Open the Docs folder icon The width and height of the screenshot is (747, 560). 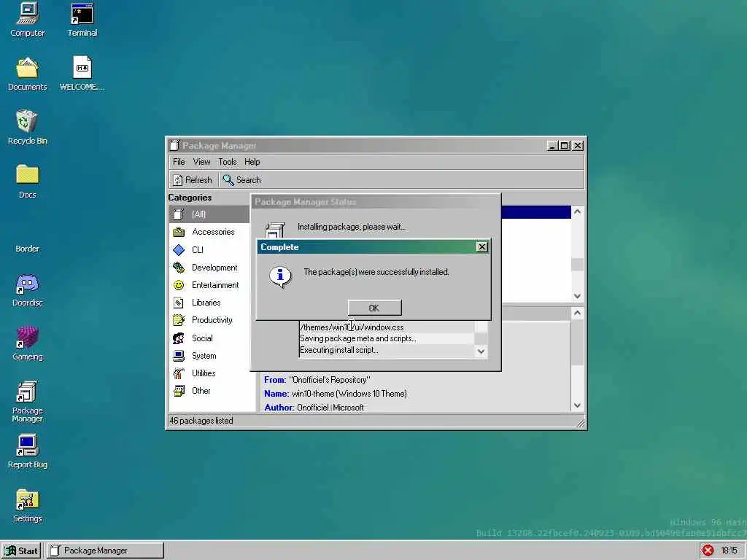click(x=28, y=182)
